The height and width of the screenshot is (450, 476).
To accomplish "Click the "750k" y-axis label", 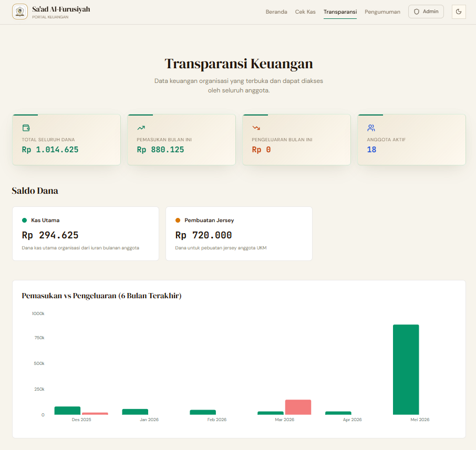I will point(39,338).
